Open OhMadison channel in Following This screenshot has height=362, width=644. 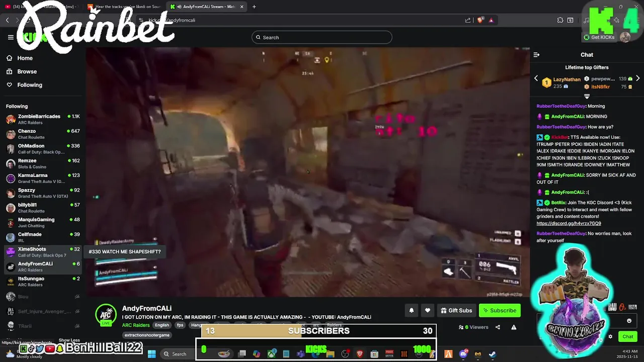pyautogui.click(x=43, y=149)
